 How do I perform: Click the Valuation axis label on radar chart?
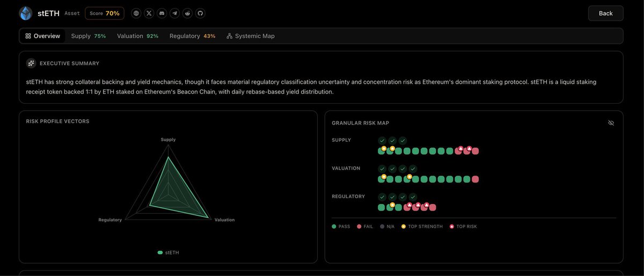(224, 220)
